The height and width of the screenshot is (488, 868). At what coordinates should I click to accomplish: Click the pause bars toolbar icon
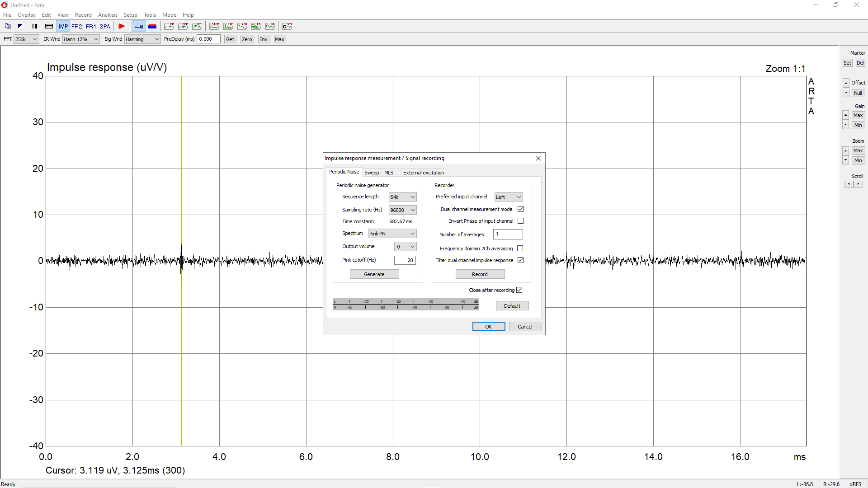35,26
